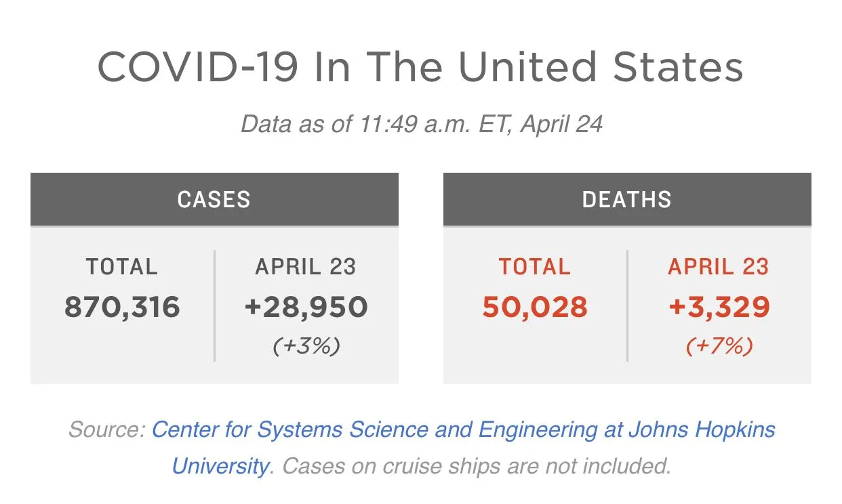842x504 pixels.
Task: Click the vertical divider in the Deaths panel
Action: coord(628,306)
